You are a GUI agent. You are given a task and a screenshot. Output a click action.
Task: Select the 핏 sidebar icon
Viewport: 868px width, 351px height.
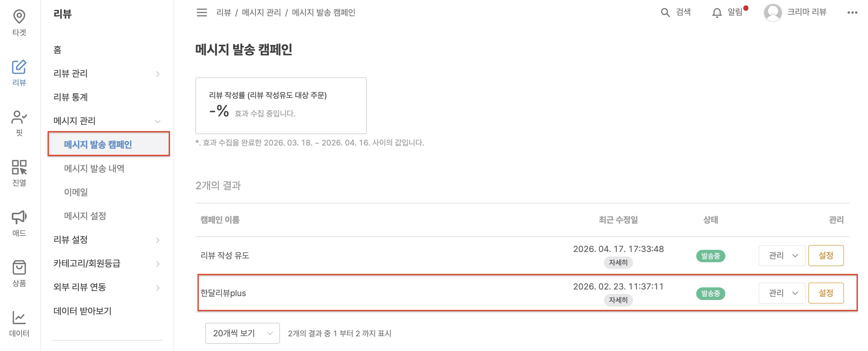coord(19,123)
